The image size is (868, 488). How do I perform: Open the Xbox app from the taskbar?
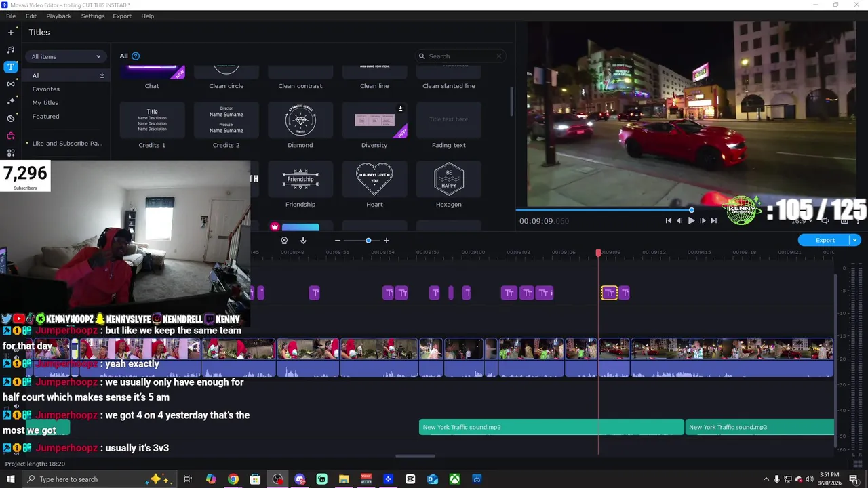click(x=454, y=479)
